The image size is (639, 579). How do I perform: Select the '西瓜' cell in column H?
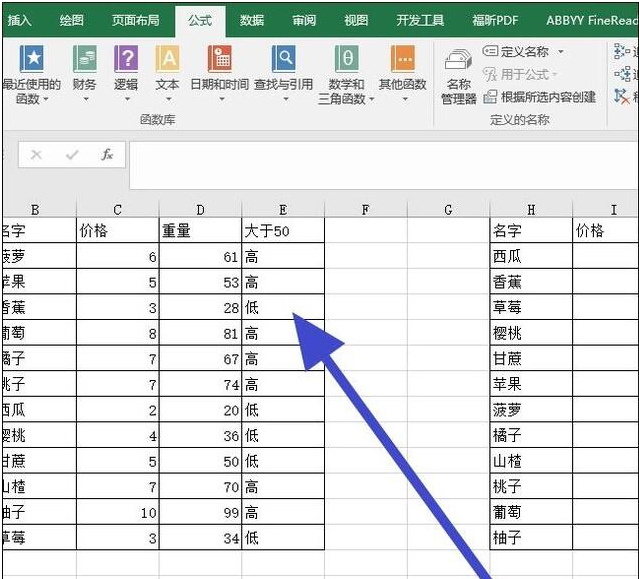point(531,256)
